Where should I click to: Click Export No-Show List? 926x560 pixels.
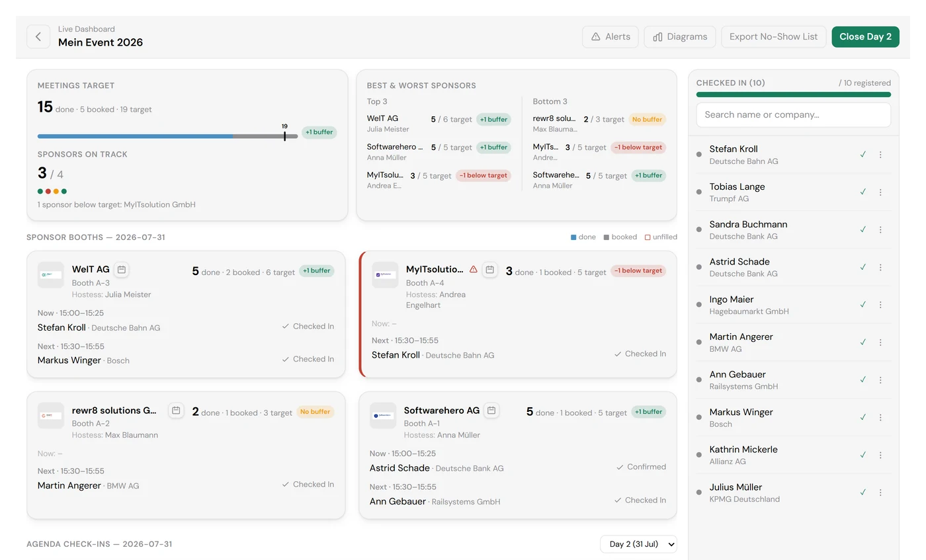[x=773, y=37]
